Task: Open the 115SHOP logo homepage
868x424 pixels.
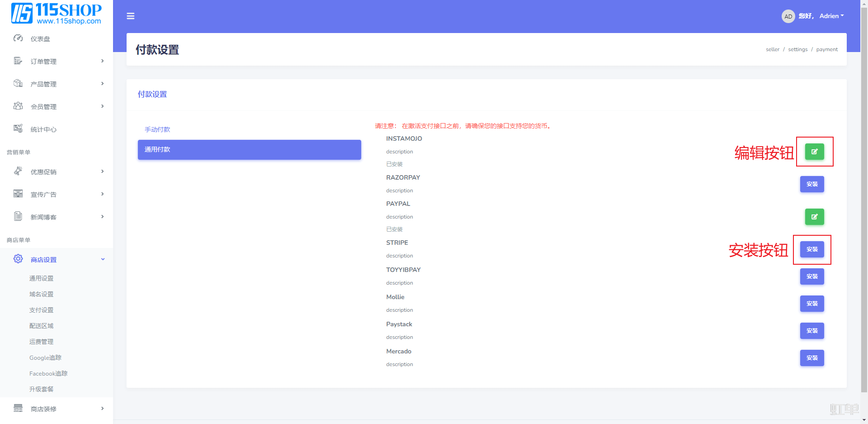Action: [x=57, y=13]
